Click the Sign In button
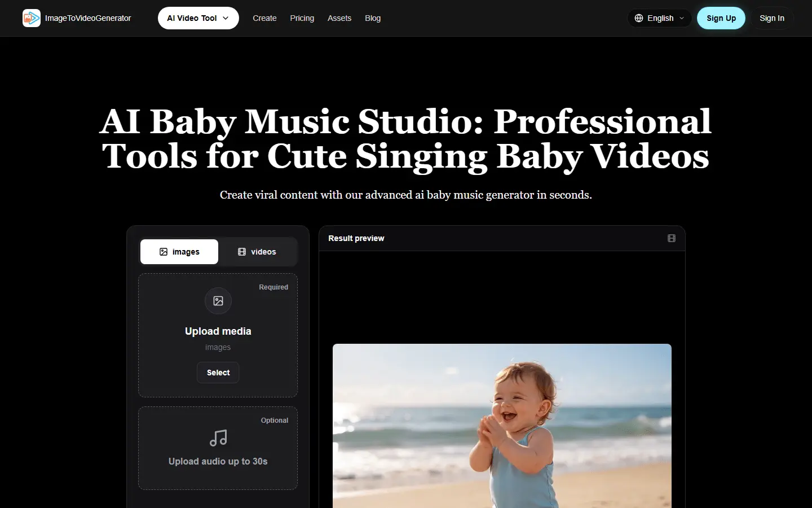 click(772, 18)
